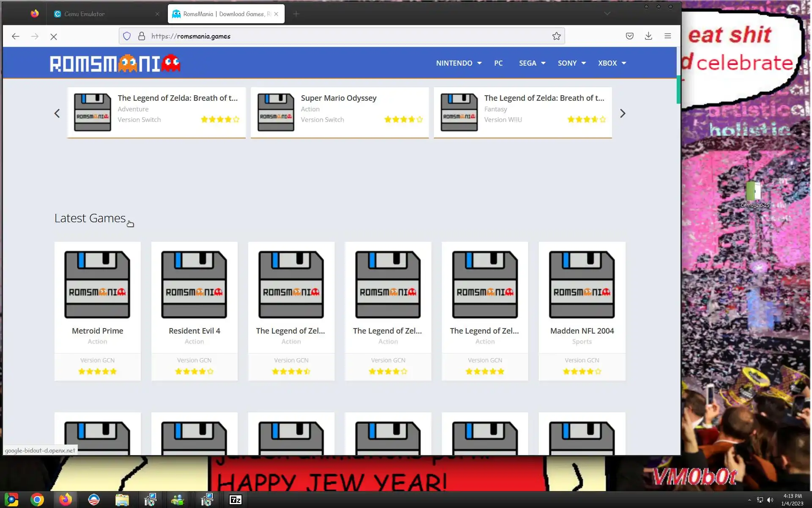Open a new browser tab
Image resolution: width=812 pixels, height=508 pixels.
tap(296, 14)
